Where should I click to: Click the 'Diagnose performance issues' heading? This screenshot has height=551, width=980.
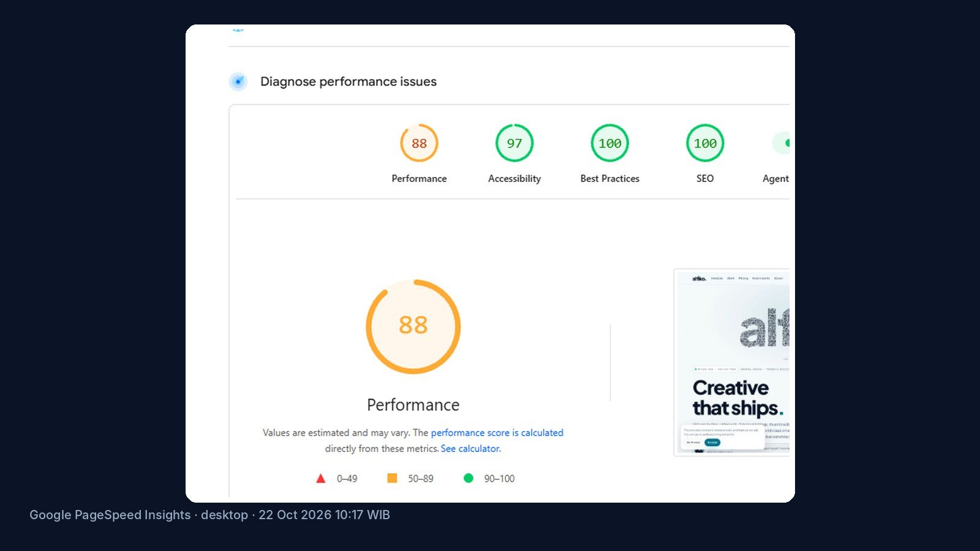pos(349,81)
